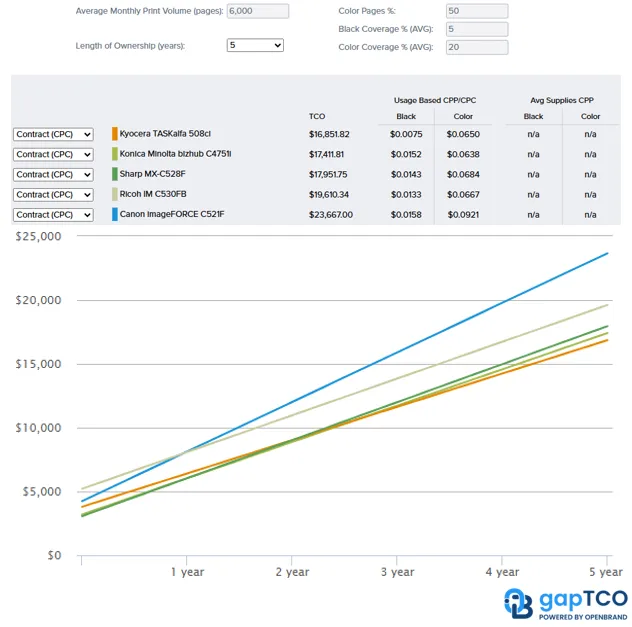
Task: Click the Black Coverage % input field
Action: [x=476, y=29]
